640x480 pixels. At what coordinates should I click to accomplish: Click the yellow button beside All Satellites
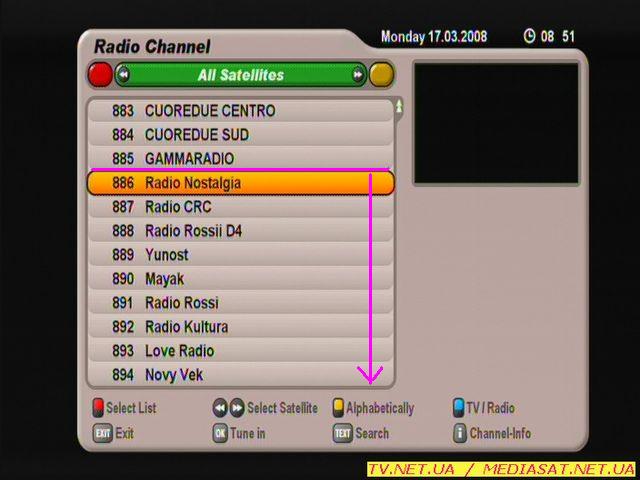point(382,74)
